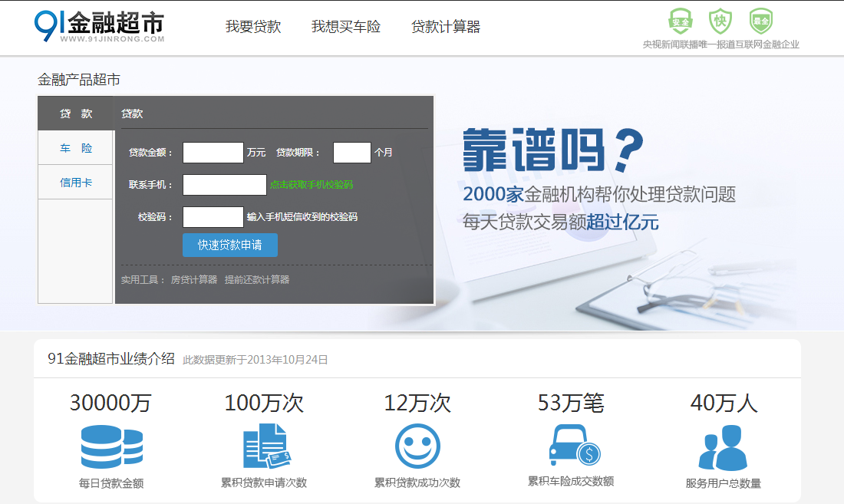The image size is (844, 504).
Task: Click the green 点击获取手机校验码 link
Action: [x=312, y=185]
